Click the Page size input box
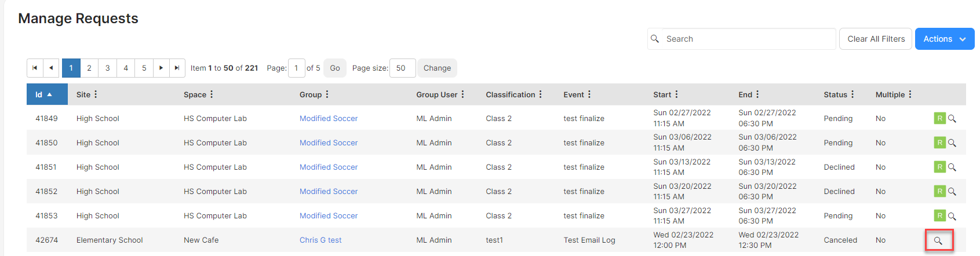The width and height of the screenshot is (980, 256). point(403,68)
